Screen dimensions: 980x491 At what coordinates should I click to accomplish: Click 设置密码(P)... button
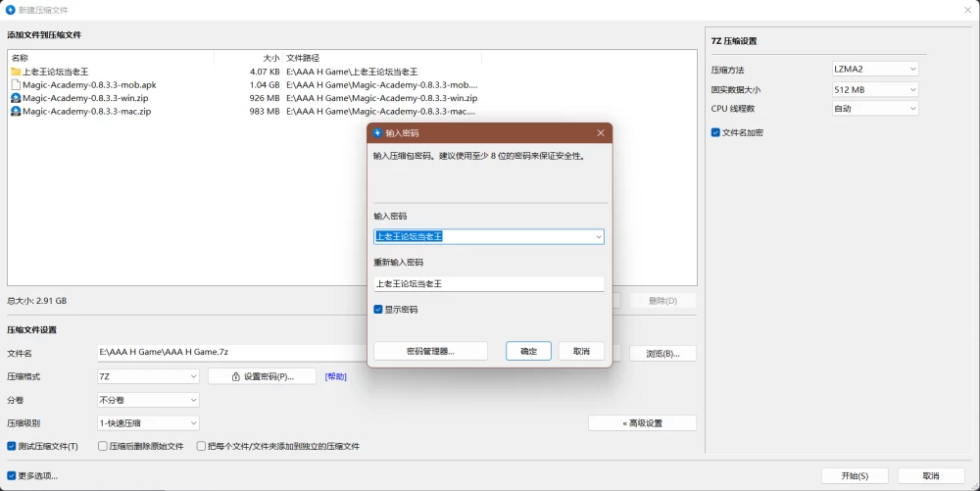point(262,376)
